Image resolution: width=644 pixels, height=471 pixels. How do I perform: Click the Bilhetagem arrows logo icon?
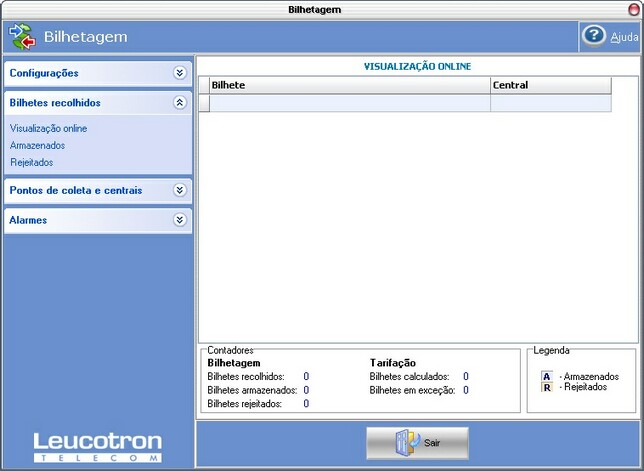pyautogui.click(x=22, y=37)
